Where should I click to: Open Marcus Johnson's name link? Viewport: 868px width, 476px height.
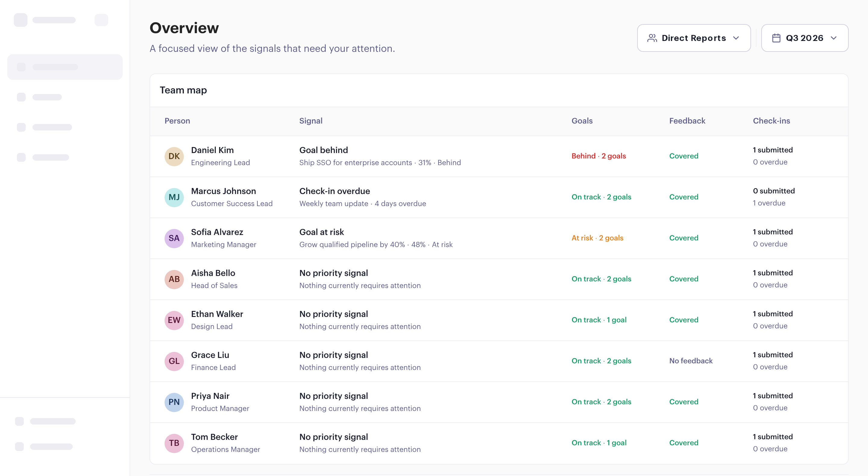tap(223, 191)
